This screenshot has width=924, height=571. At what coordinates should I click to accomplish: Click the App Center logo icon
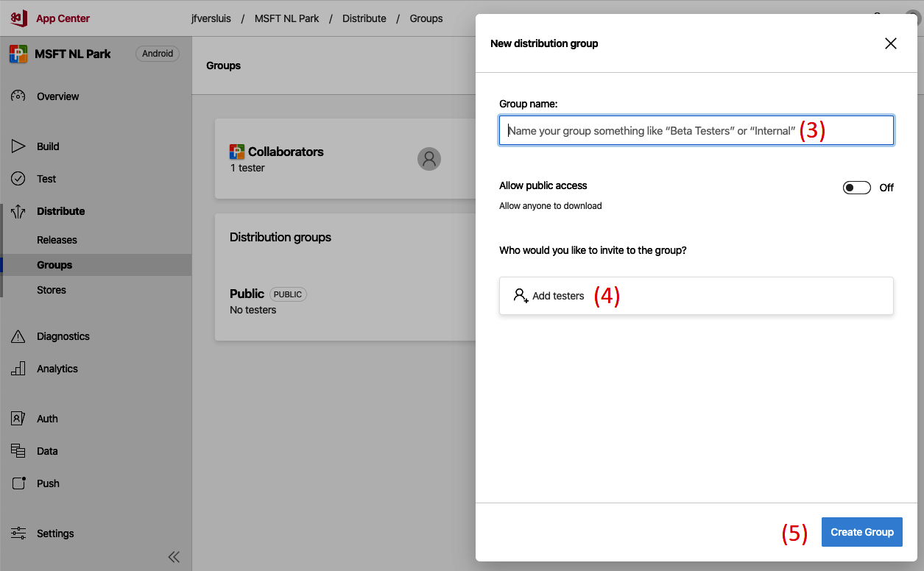click(18, 18)
